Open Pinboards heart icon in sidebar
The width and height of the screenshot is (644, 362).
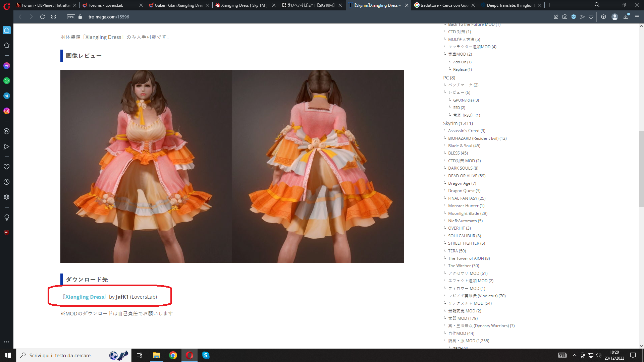pyautogui.click(x=7, y=167)
